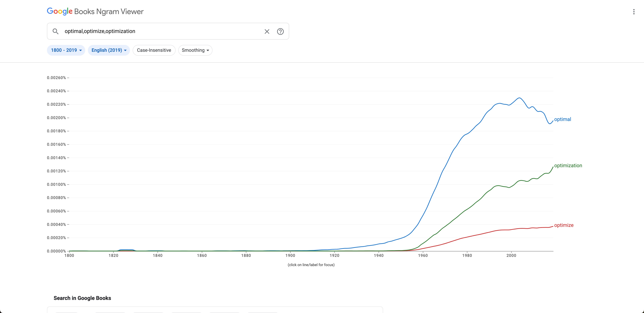Toggle the Case-Insensitive chip
This screenshot has height=313, width=644.
(154, 50)
